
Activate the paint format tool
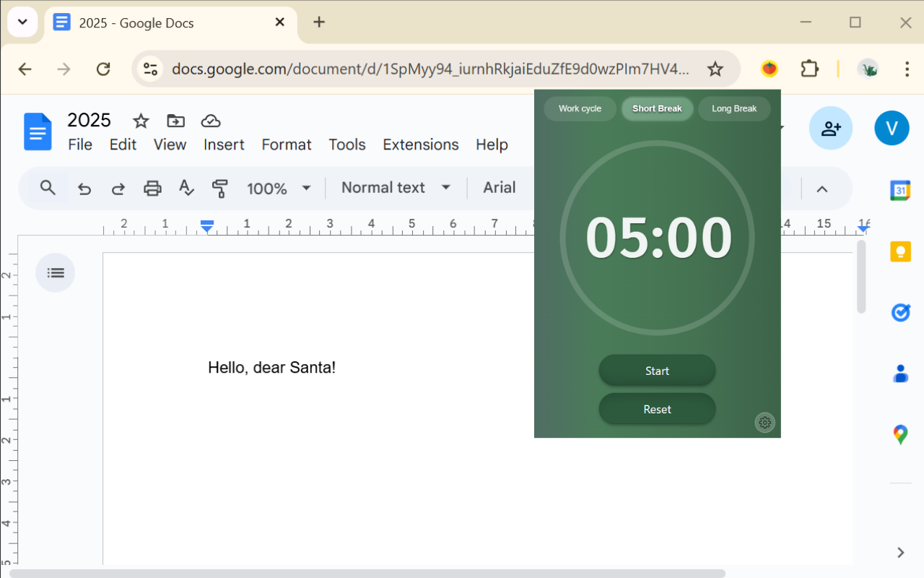[x=220, y=189]
